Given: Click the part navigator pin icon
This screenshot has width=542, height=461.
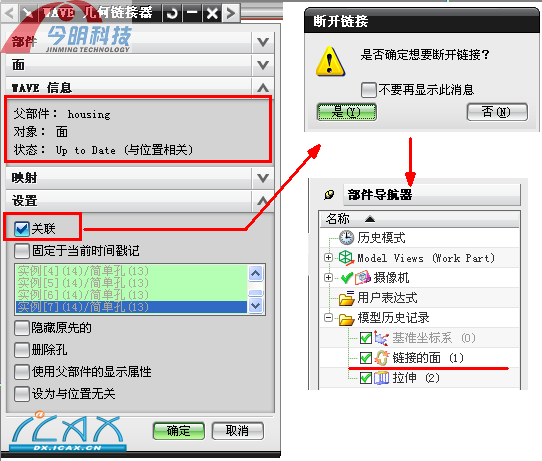Looking at the screenshot, I should click(329, 195).
